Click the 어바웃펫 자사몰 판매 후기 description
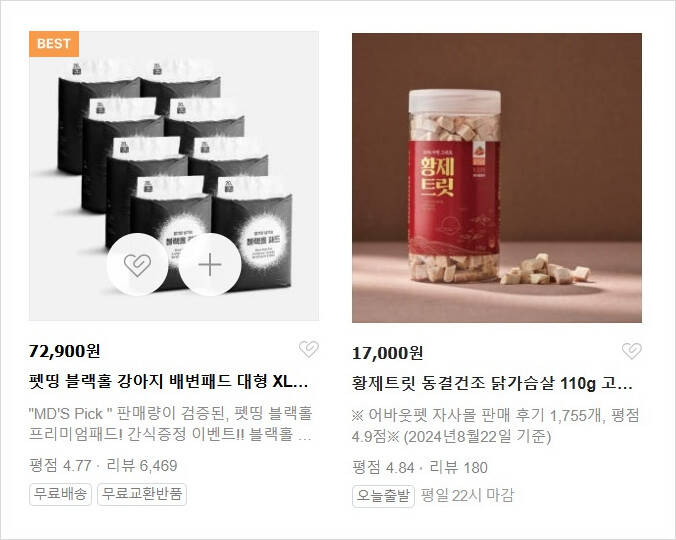Screen dimensions: 676x540 coord(496,426)
